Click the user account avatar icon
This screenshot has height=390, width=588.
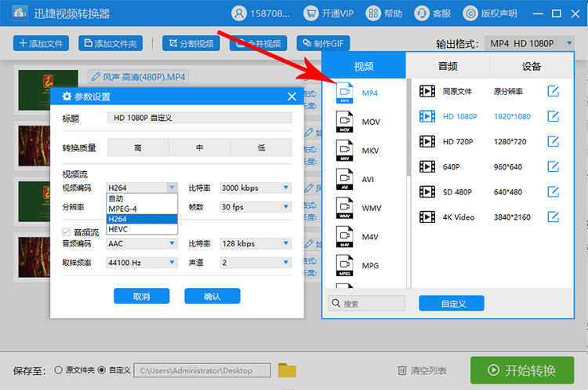(x=239, y=13)
